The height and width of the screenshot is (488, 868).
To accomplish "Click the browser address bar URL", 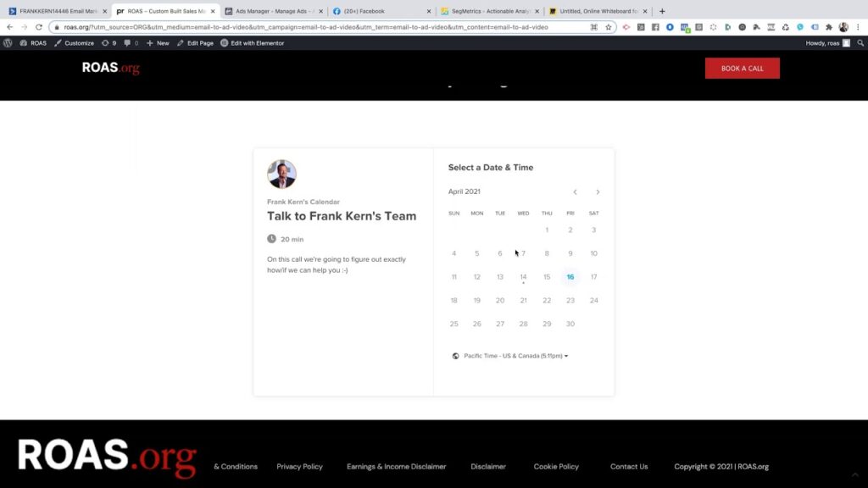I will click(x=305, y=27).
